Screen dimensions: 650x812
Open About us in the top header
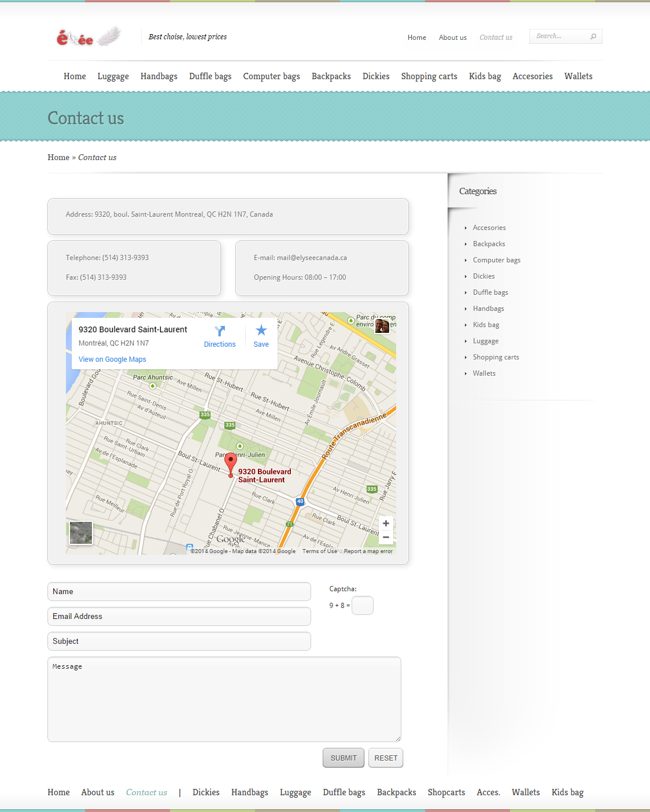tap(453, 38)
